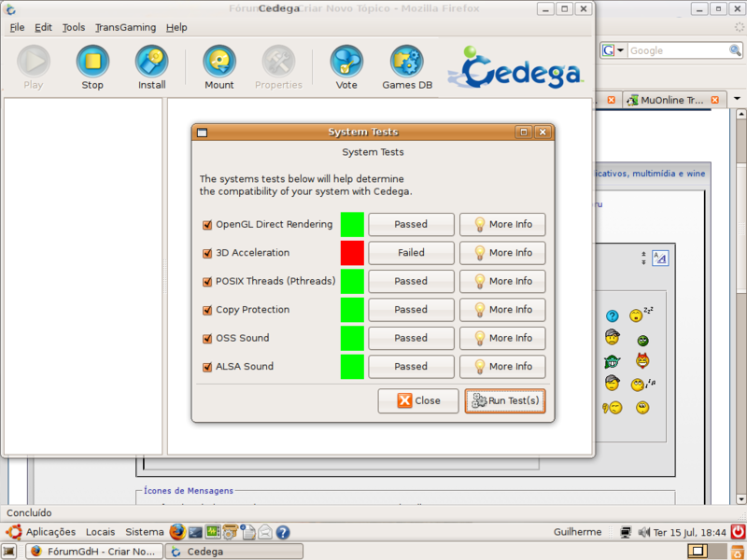Click the Passed result for ALSA Sound
The image size is (747, 560).
tap(411, 366)
